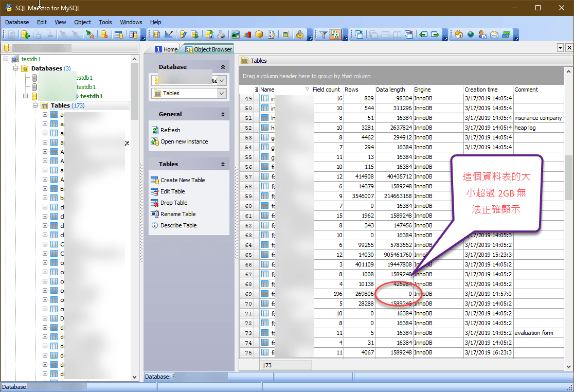574x392 pixels.
Task: Open the Object menu
Action: coord(82,22)
